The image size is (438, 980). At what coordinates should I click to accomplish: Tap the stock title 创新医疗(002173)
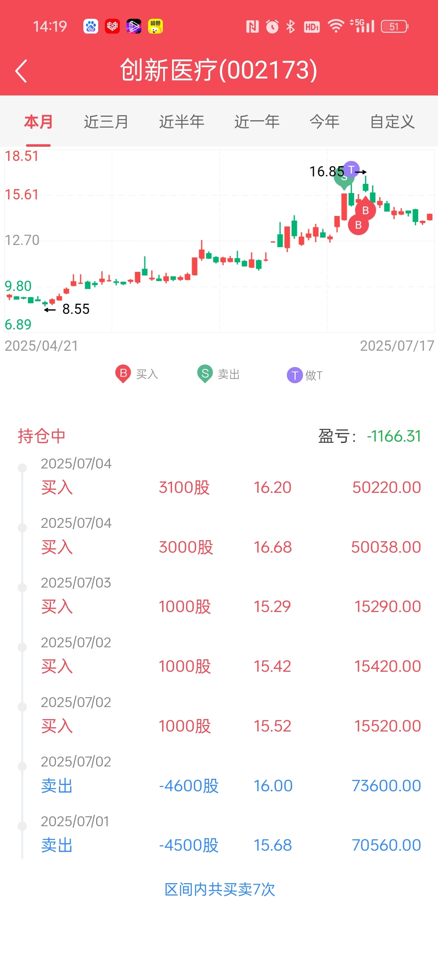coord(219,70)
